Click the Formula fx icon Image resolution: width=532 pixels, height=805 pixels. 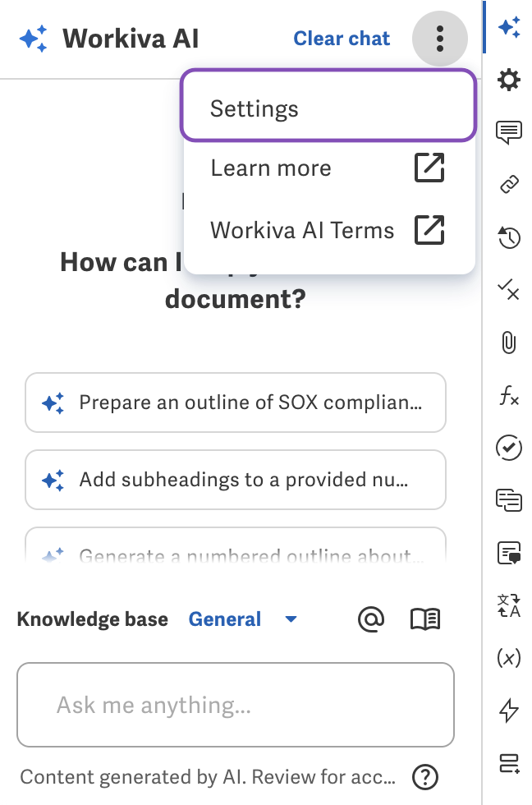pyautogui.click(x=509, y=396)
